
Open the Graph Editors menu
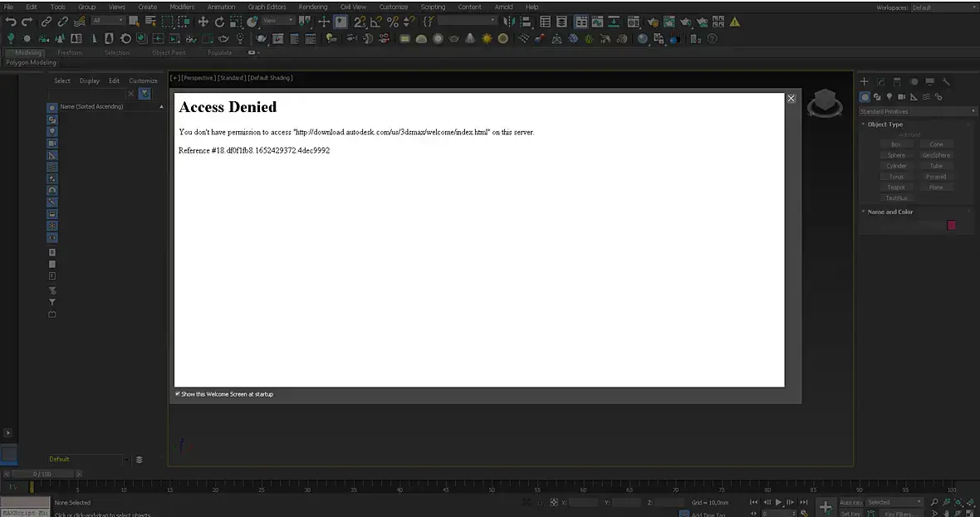267,7
